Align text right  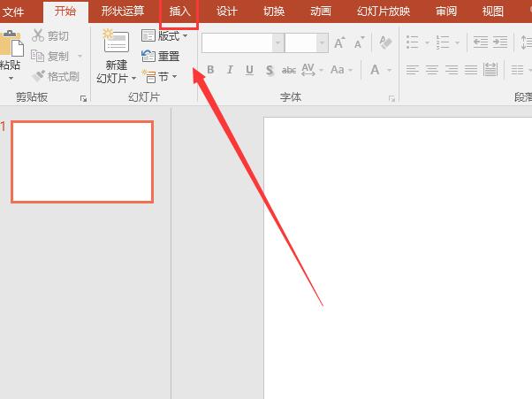pyautogui.click(x=452, y=70)
